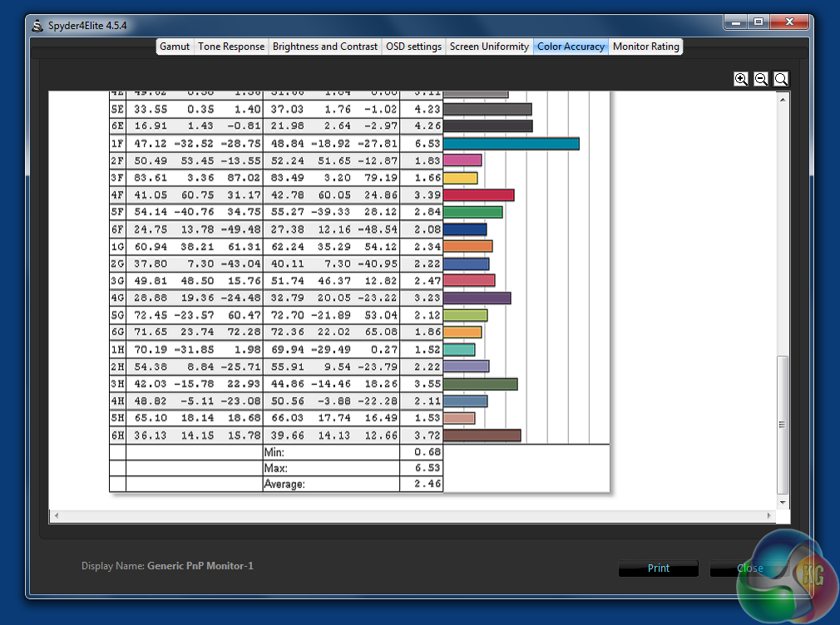Click the value 2.47 in row 3G
Image resolution: width=840 pixels, height=625 pixels.
427,281
